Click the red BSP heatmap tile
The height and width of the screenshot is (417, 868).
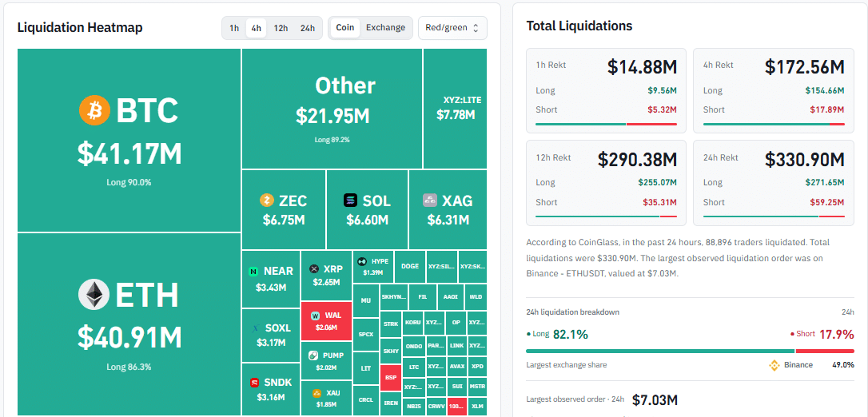391,379
